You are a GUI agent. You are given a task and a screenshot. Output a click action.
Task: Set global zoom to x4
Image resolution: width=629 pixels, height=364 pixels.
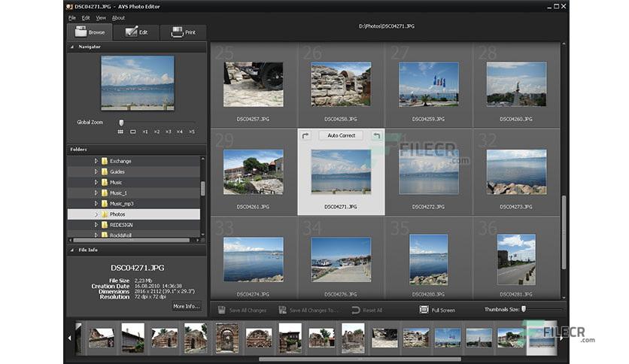point(180,132)
